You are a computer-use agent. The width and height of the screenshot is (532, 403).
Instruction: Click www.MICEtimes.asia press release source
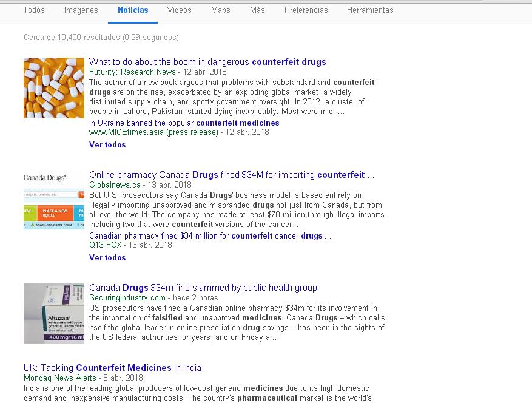153,132
